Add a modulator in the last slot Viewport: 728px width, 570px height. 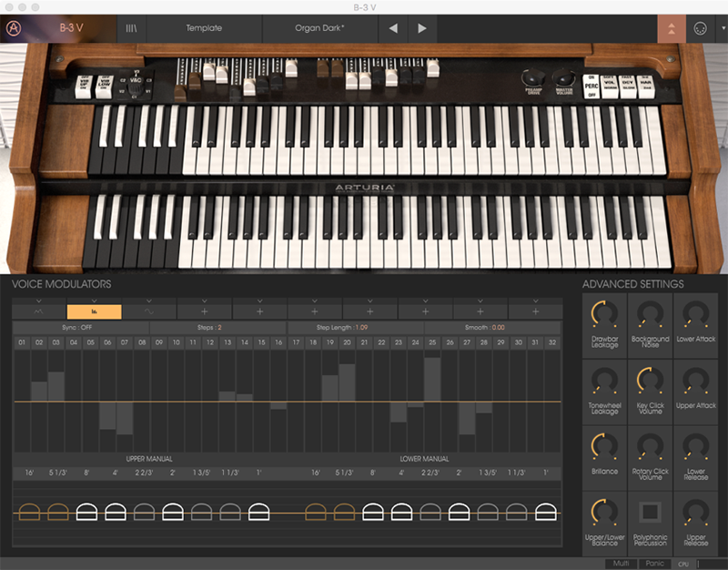click(x=535, y=311)
